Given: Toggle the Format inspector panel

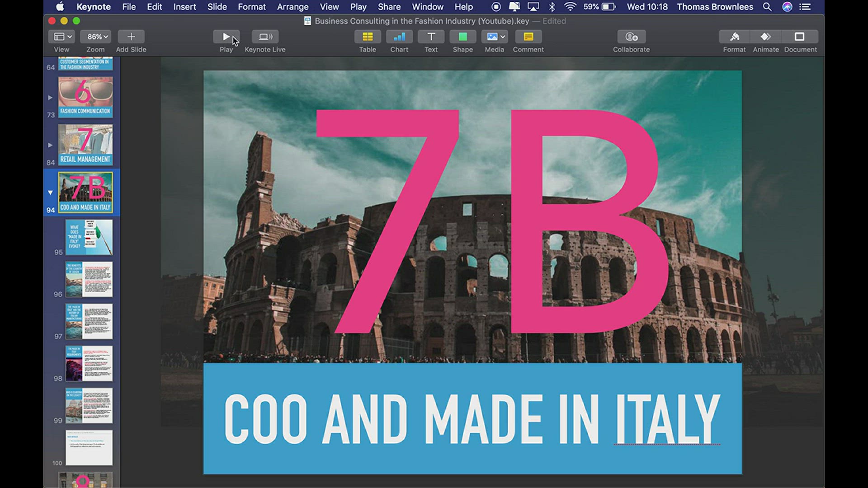Looking at the screenshot, I should [734, 37].
